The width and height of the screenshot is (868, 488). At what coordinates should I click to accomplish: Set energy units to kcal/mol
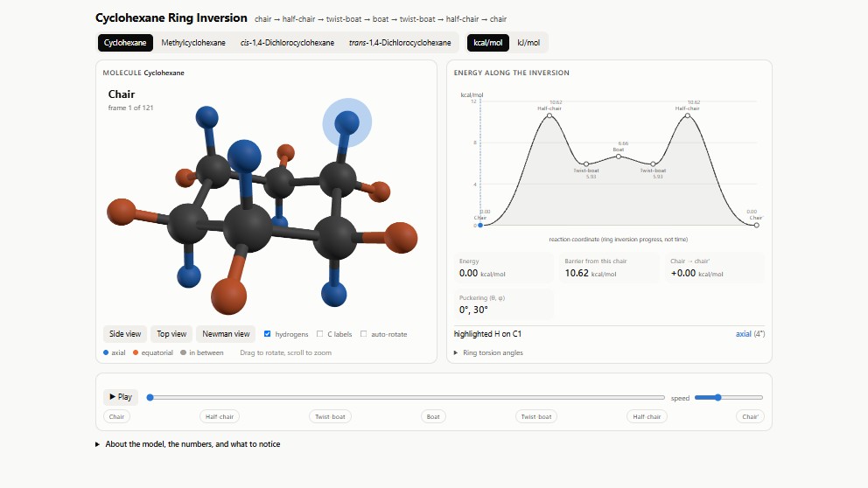pyautogui.click(x=487, y=43)
